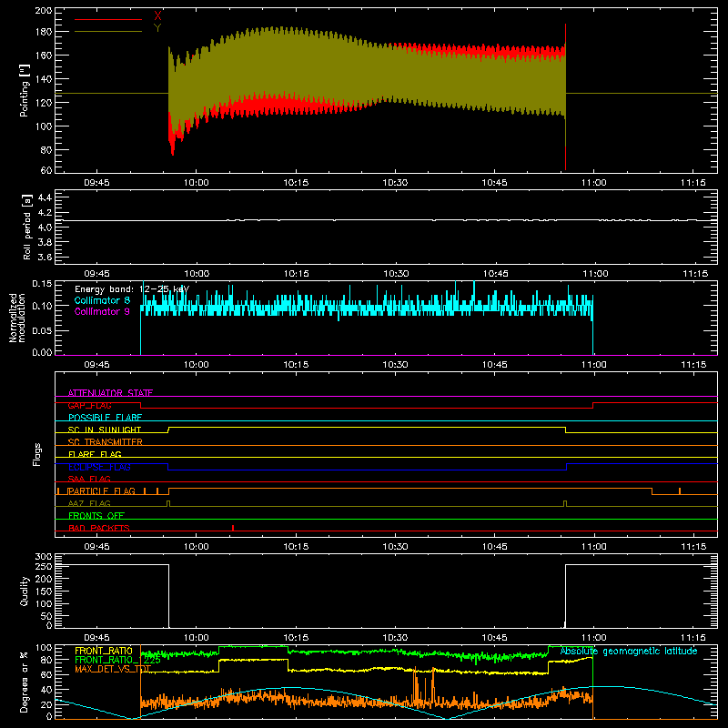Click the GAP_FLAG label
The height and width of the screenshot is (728, 728).
coord(89,405)
